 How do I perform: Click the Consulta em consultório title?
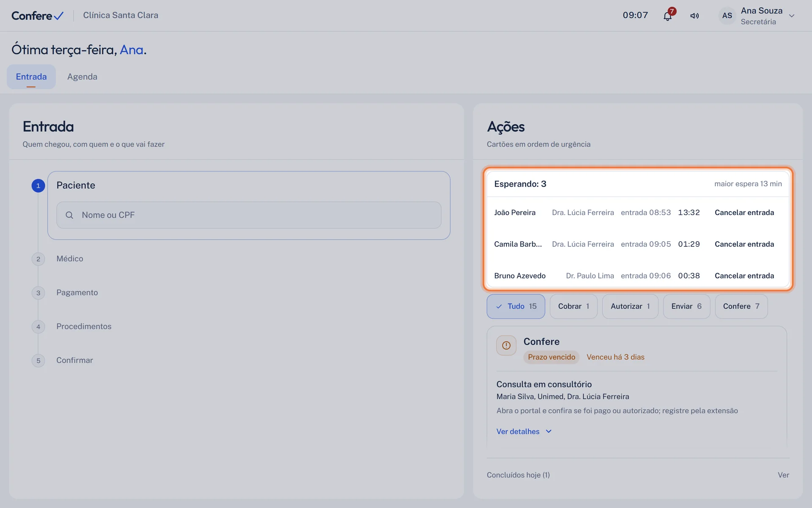[544, 384]
